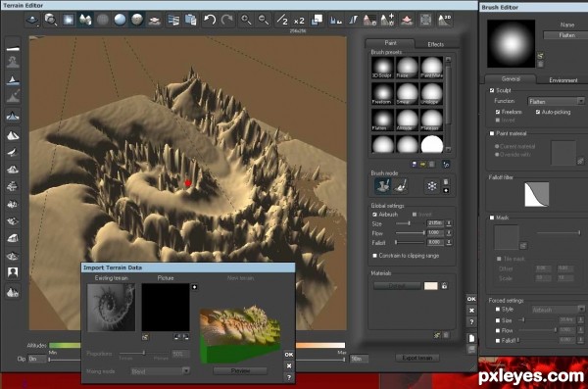Enable the forced Size checkbox

pos(498,320)
